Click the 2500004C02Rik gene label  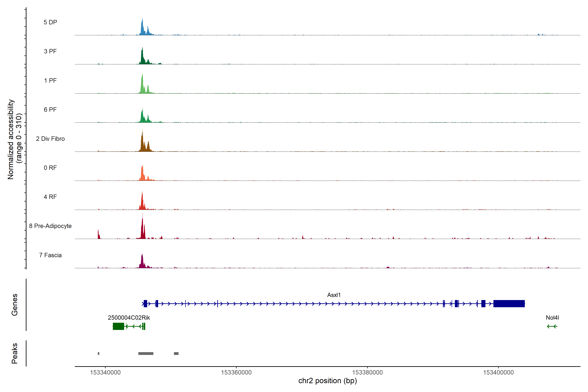coord(129,318)
